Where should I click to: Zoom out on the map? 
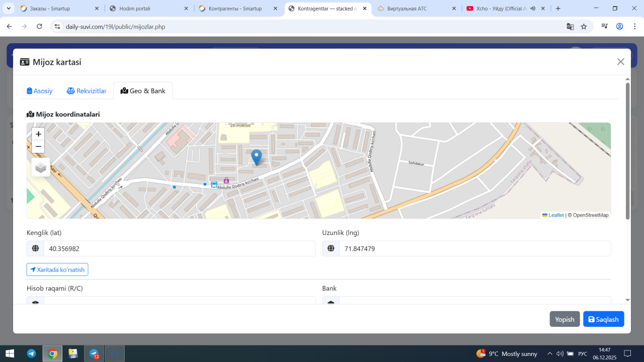coord(38,147)
